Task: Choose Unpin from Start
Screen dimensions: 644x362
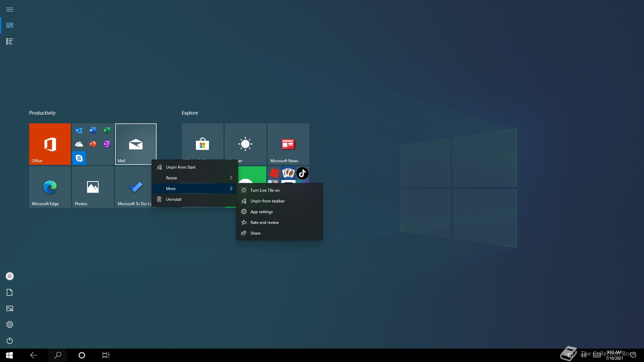Action: pos(195,167)
